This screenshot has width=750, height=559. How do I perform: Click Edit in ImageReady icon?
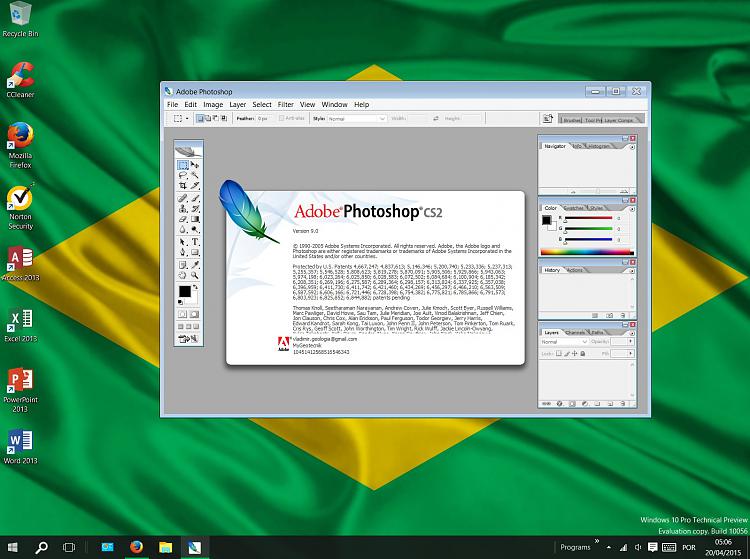pyautogui.click(x=188, y=339)
